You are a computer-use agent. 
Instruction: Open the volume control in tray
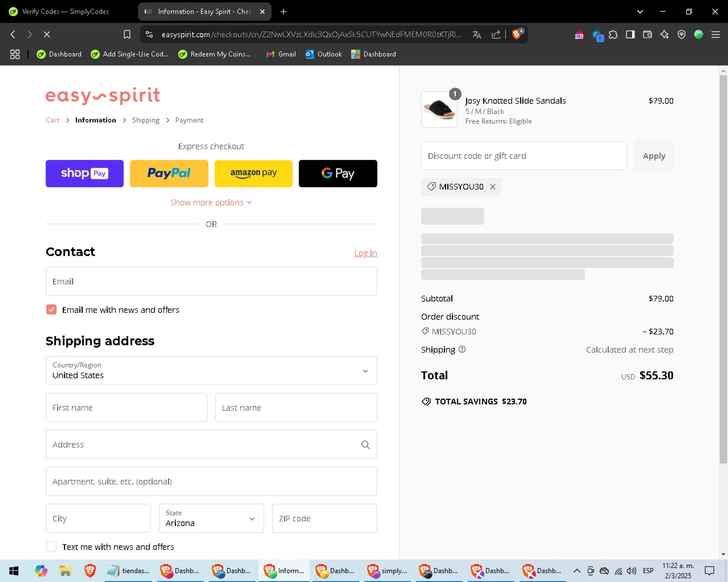point(631,571)
